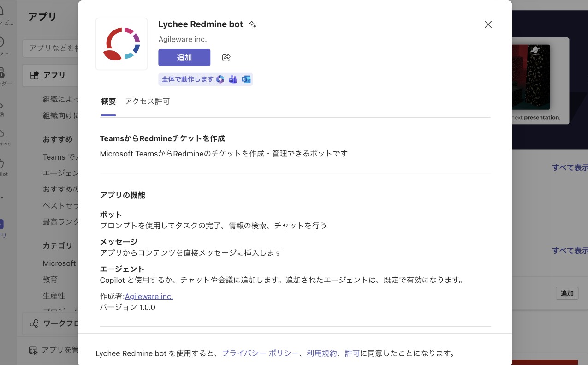Click the アプリ icon in background sidebar header

click(35, 75)
